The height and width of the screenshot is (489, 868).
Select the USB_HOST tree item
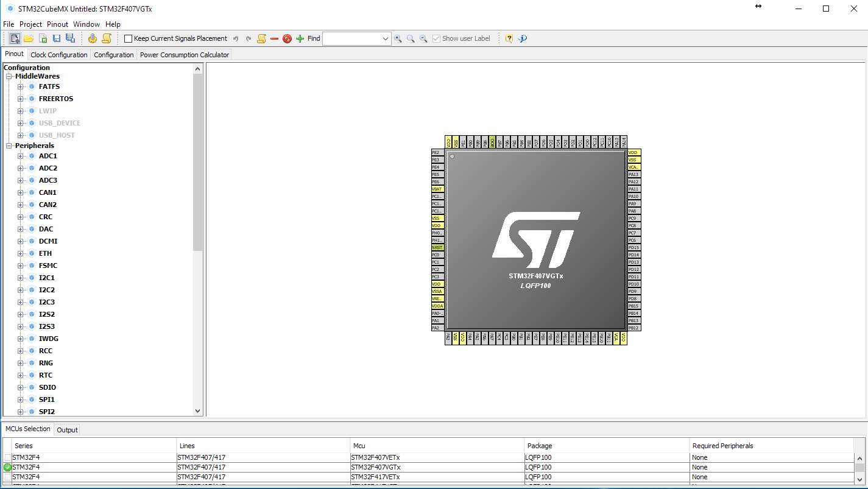[x=57, y=135]
